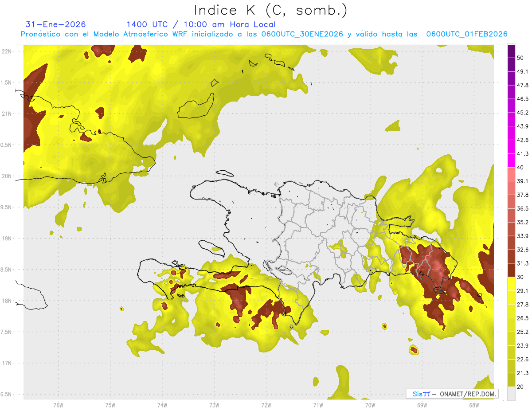
Task: Click the '70W' longitude label
Action: [370, 405]
